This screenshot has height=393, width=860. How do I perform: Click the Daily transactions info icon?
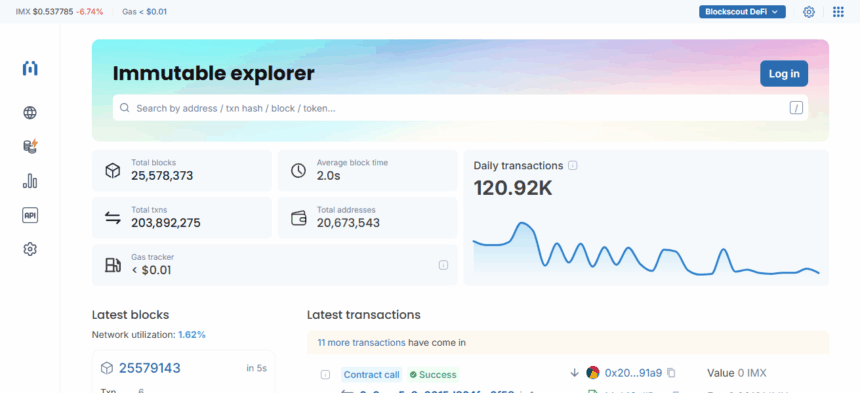[x=573, y=166]
